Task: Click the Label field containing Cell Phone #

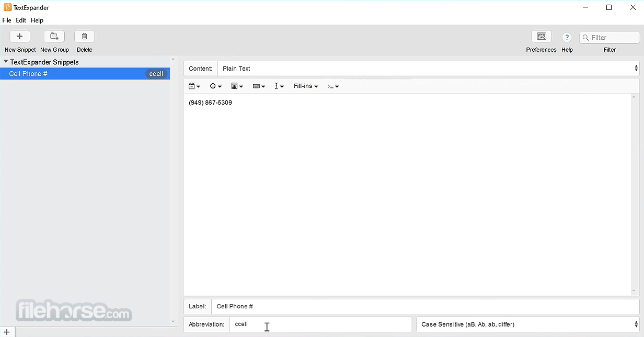Action: pos(425,307)
